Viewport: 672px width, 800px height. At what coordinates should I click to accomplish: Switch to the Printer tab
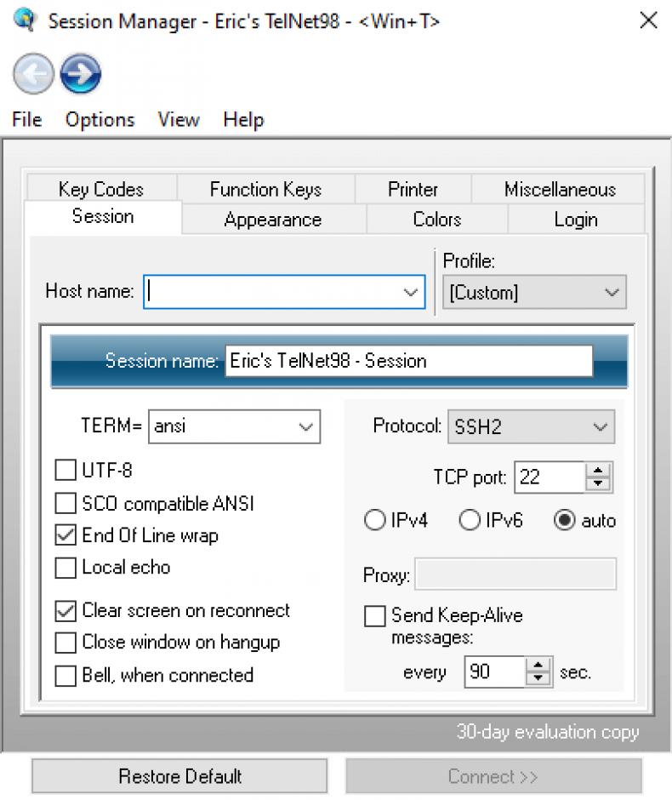click(x=413, y=189)
